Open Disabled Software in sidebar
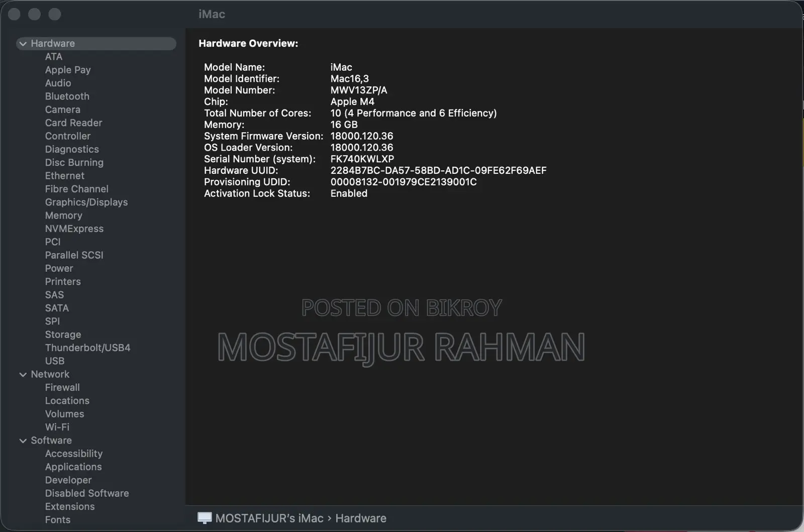 point(87,493)
